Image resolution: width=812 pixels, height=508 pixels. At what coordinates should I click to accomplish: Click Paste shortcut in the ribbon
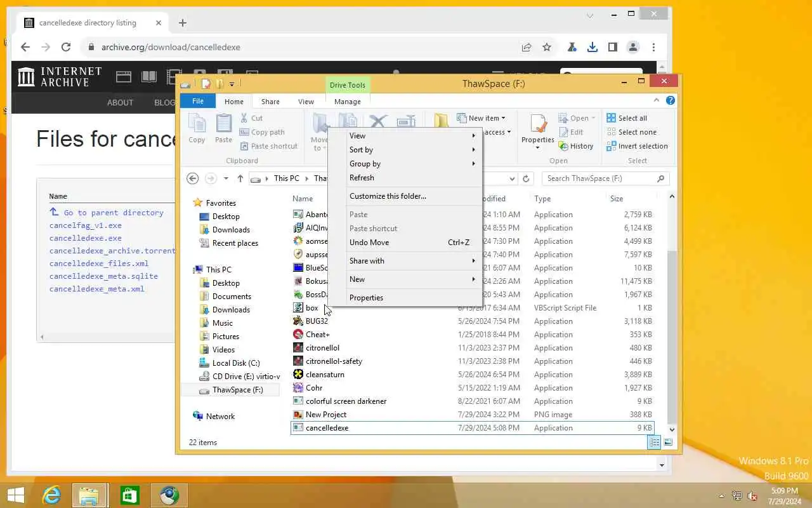(x=268, y=146)
